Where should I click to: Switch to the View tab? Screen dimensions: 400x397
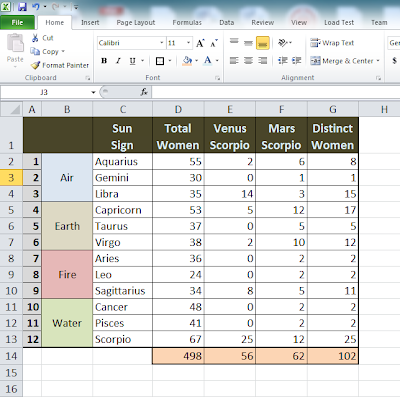tap(299, 22)
